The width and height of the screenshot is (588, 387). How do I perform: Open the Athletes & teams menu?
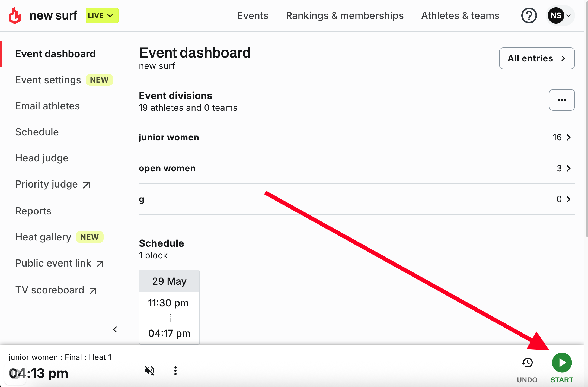460,16
